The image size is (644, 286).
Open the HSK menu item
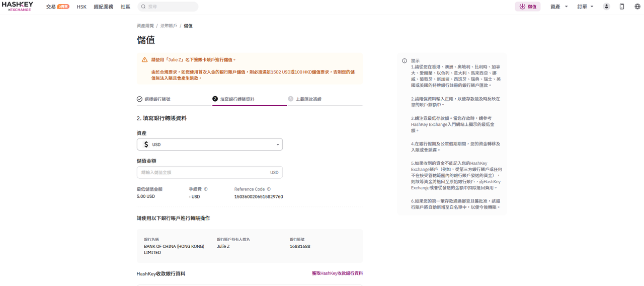coord(82,7)
